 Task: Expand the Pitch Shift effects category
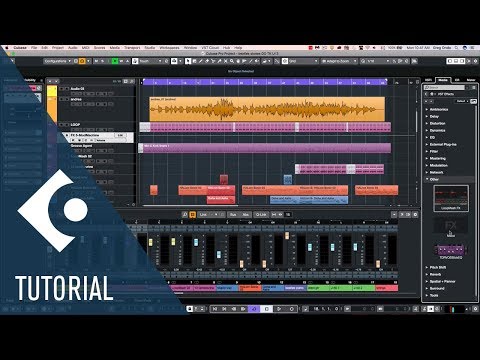427,267
